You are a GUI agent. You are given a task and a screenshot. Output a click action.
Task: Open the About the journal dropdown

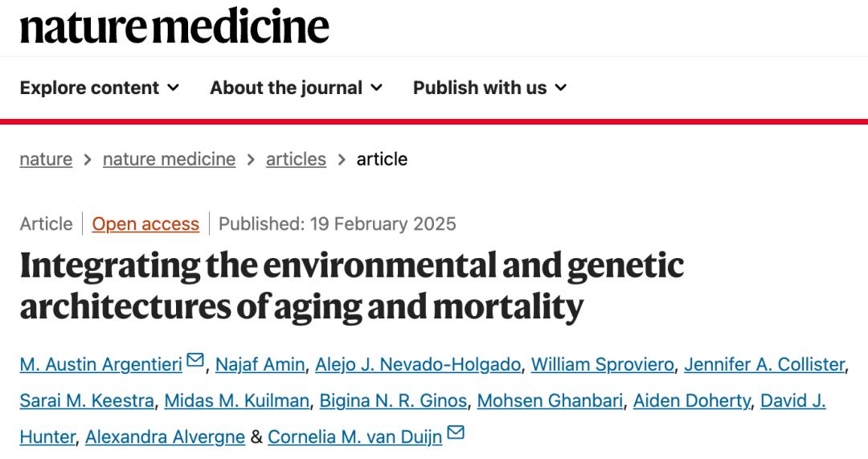click(296, 88)
